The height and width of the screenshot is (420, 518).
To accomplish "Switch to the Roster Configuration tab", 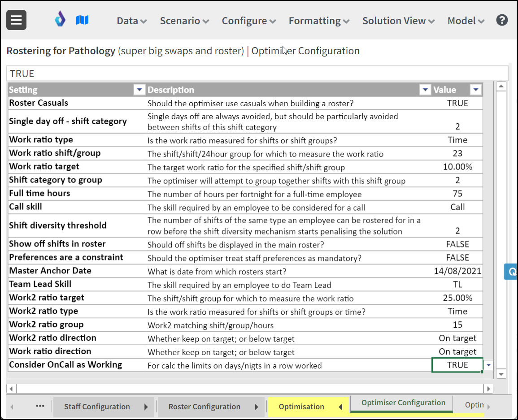I will pyautogui.click(x=204, y=407).
